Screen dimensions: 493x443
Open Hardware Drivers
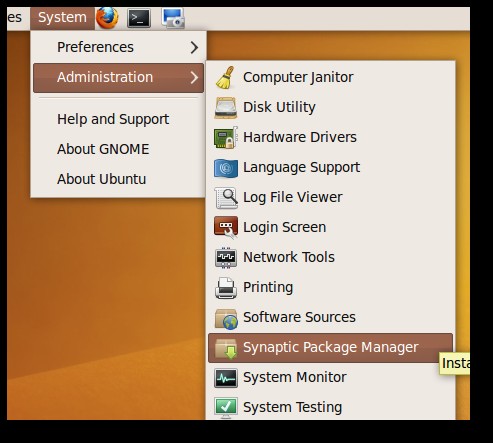[330, 137]
